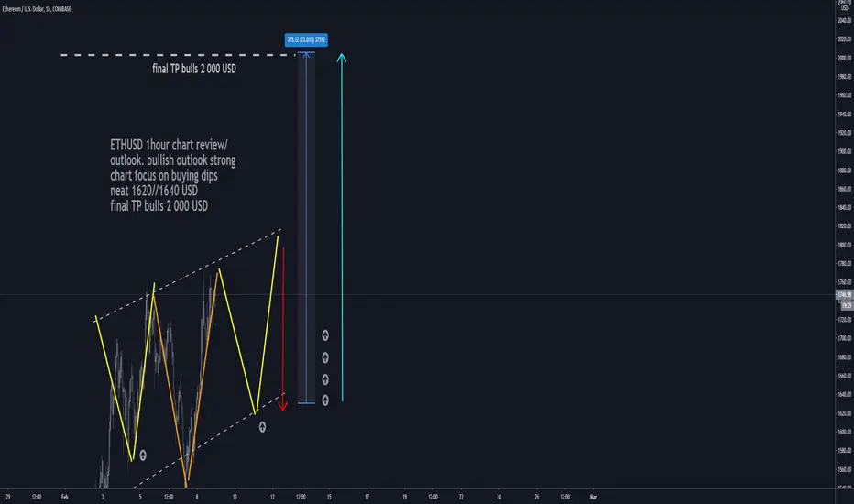Select the red downward arrow drawing
The width and height of the screenshot is (854, 504).
coord(283,329)
